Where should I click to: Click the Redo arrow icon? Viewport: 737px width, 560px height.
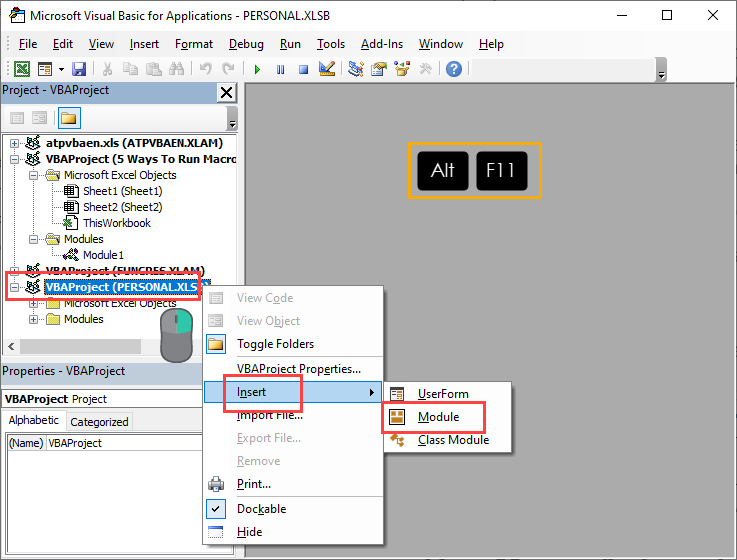[x=228, y=69]
